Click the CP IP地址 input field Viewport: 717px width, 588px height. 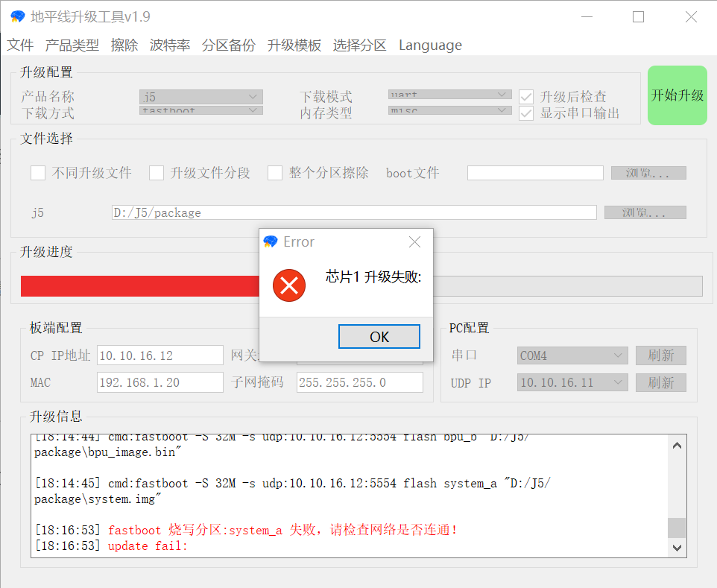pyautogui.click(x=159, y=355)
